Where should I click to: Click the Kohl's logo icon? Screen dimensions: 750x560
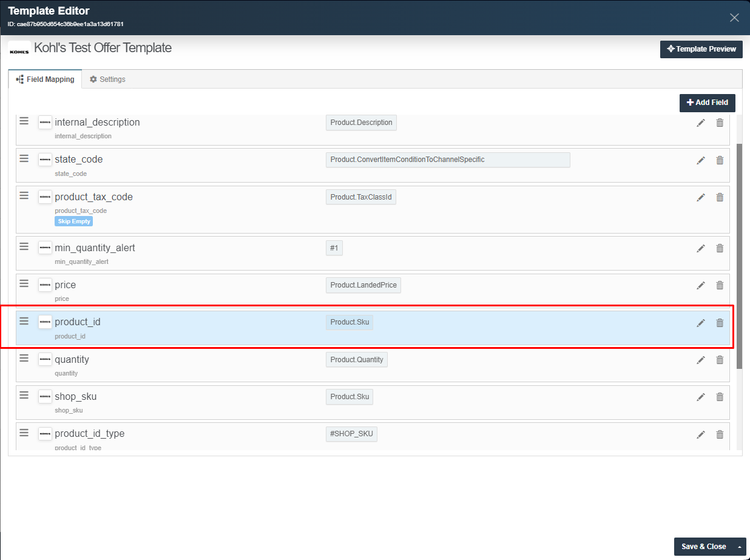(19, 49)
